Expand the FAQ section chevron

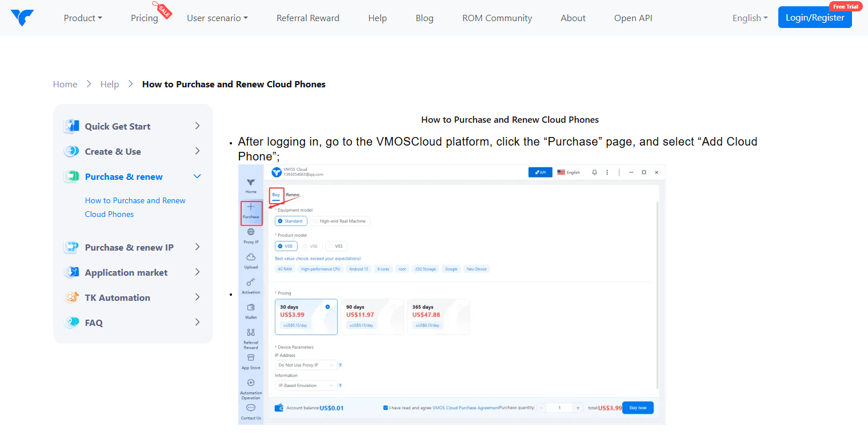197,323
